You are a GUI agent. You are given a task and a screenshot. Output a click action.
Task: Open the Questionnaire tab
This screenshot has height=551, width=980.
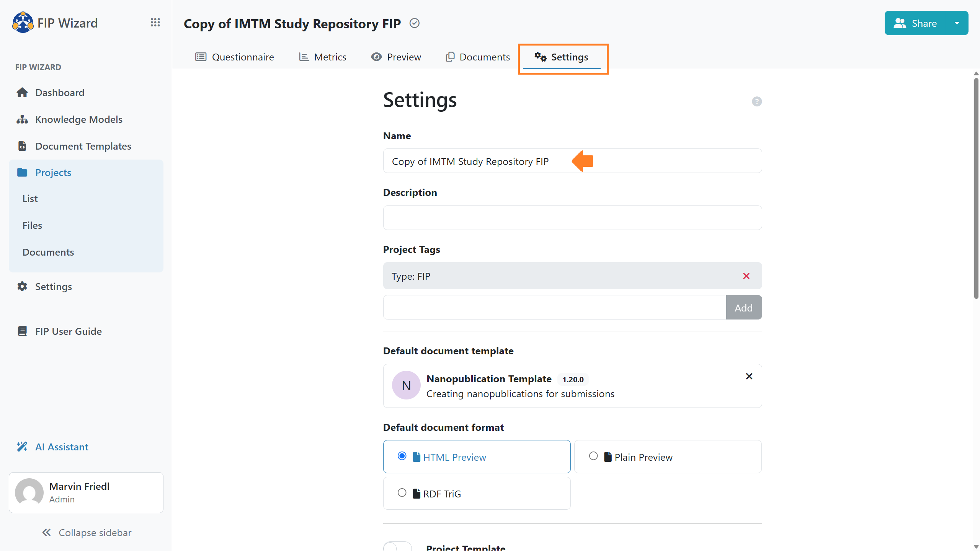235,57
